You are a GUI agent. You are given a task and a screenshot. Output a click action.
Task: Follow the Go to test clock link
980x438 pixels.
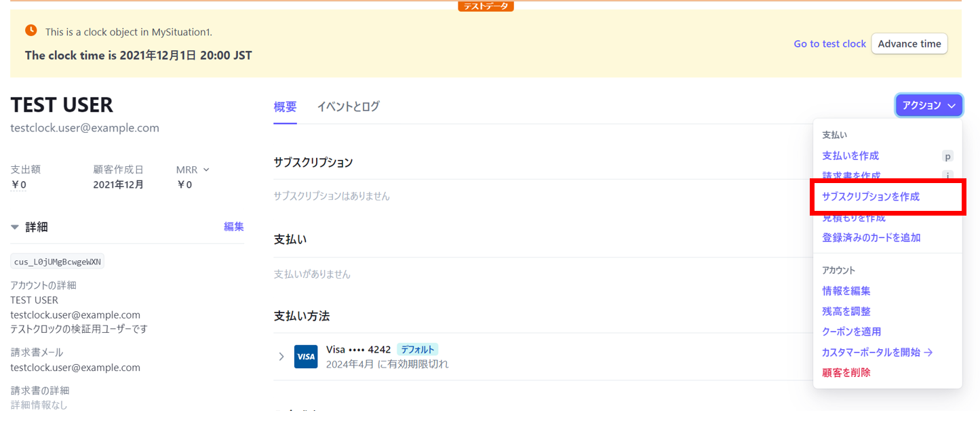[829, 43]
